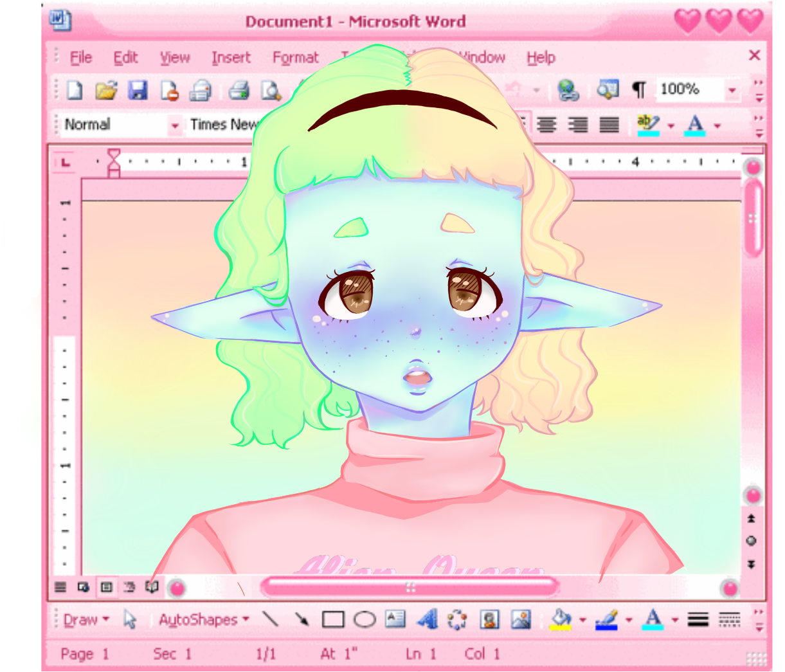Switch to Print Layout view
Viewport: 785px width, 672px height.
106,586
